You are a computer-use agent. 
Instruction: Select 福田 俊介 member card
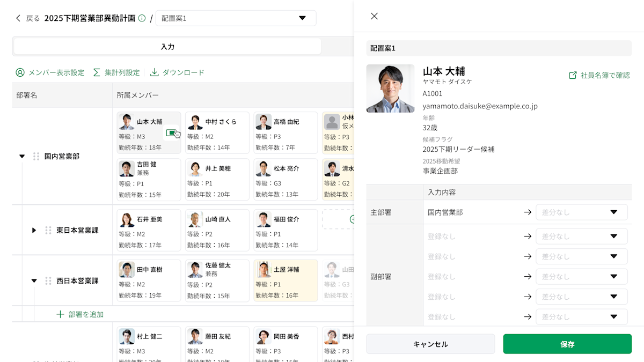(x=286, y=230)
